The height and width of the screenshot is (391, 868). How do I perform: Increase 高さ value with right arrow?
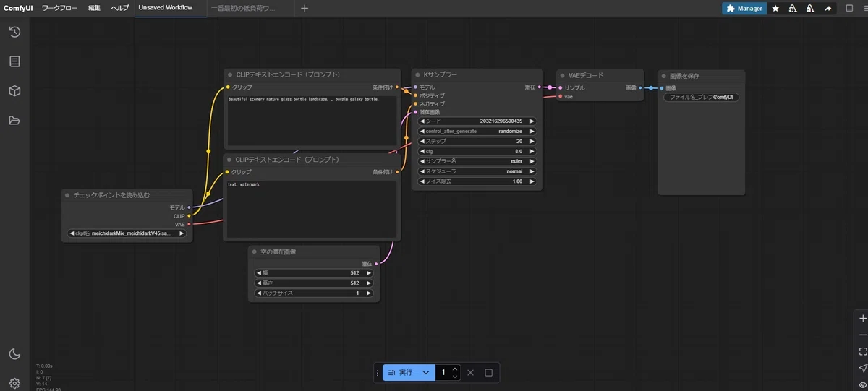pyautogui.click(x=370, y=283)
